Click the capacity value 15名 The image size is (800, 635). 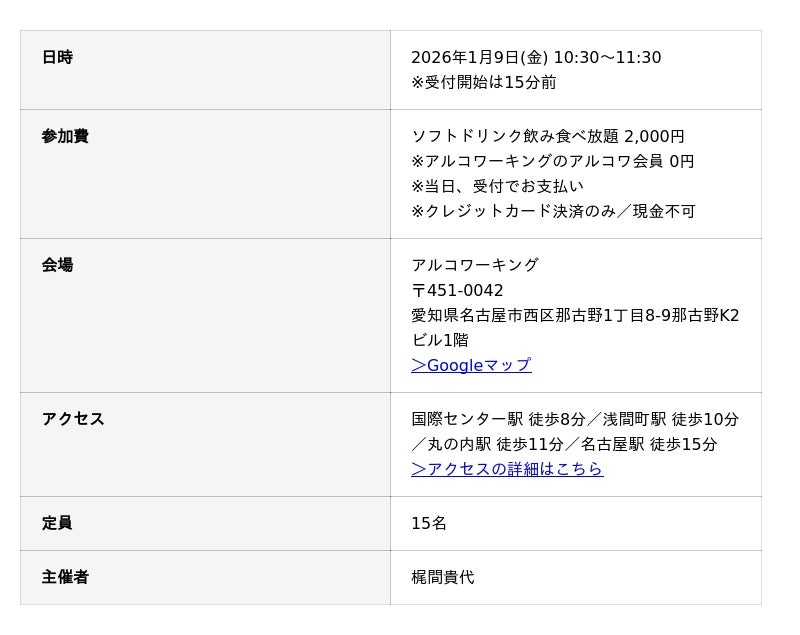[429, 524]
